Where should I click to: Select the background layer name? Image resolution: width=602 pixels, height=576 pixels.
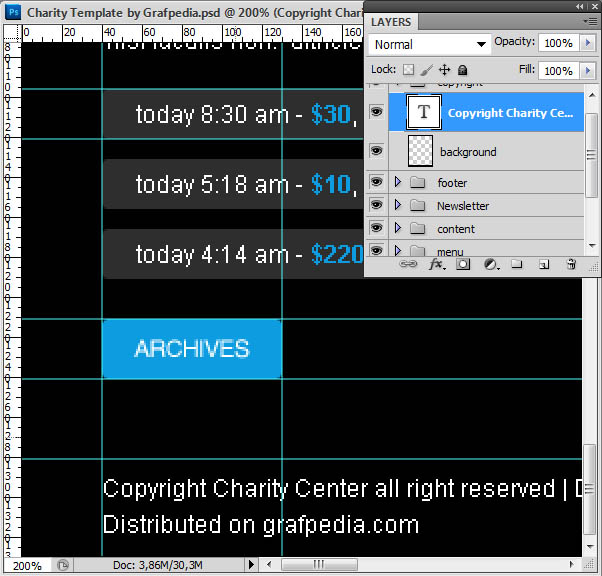point(468,152)
